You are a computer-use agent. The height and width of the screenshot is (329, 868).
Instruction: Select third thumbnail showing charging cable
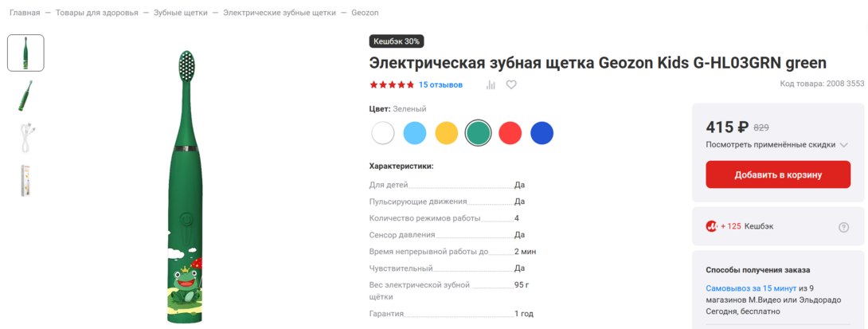tap(25, 138)
